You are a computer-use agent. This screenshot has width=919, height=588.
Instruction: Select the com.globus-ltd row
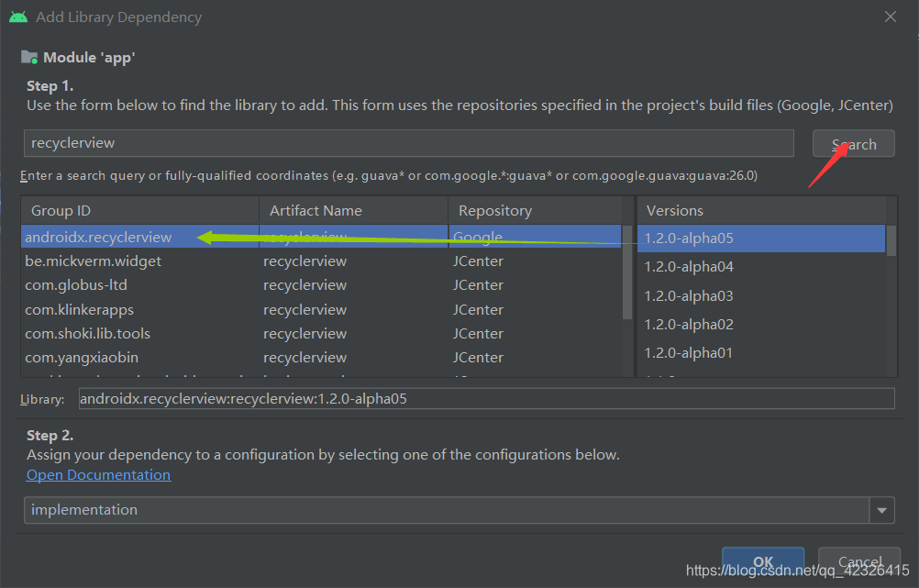coord(321,285)
